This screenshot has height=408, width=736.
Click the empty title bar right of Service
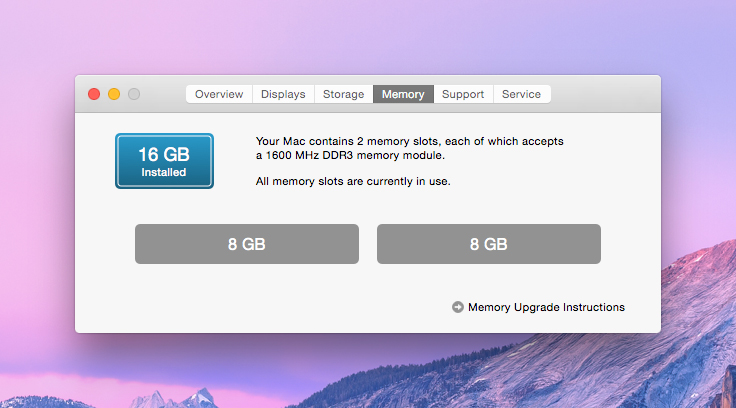point(606,94)
